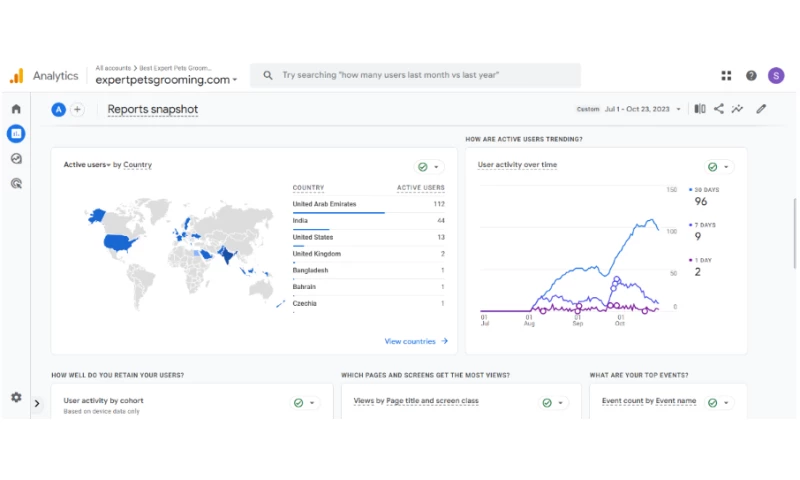Viewport: 800px width, 480px height.
Task: Click the share this report icon
Action: click(x=719, y=109)
